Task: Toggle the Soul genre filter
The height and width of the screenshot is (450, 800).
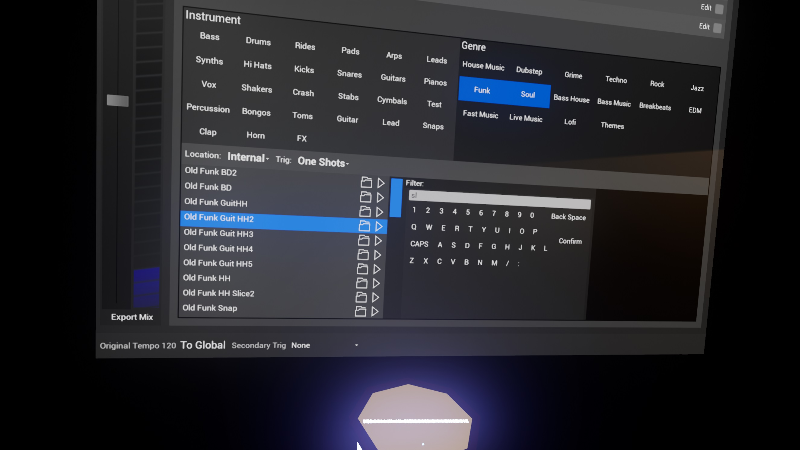Action: click(x=528, y=94)
